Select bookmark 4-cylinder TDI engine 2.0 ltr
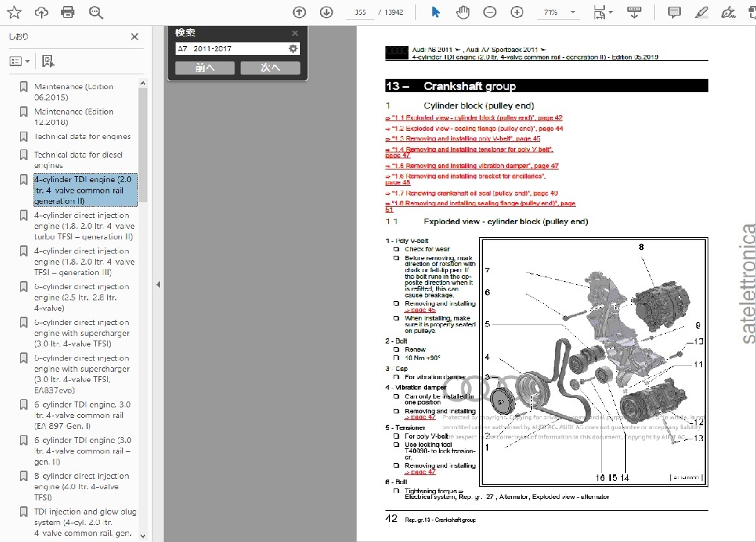756x542 pixels. pyautogui.click(x=86, y=190)
